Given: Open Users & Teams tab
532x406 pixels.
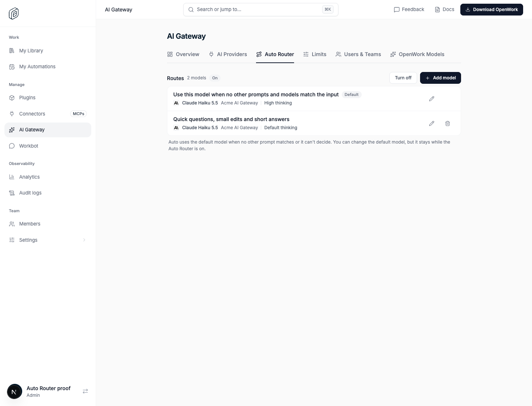Looking at the screenshot, I should click(358, 54).
